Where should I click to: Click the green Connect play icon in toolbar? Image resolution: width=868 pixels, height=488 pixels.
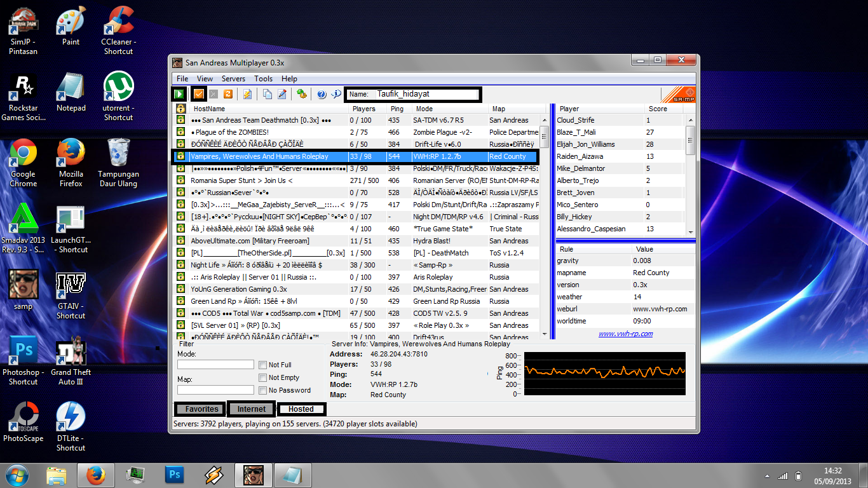(x=180, y=94)
